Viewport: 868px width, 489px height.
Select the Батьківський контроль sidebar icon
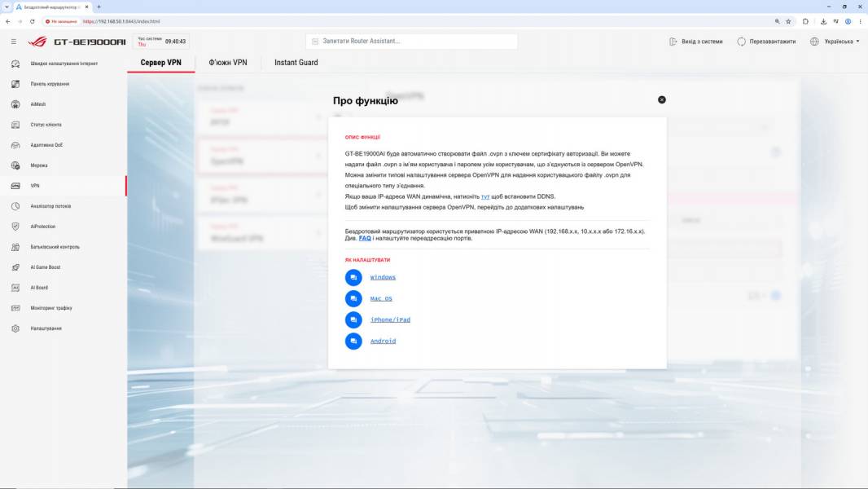15,247
